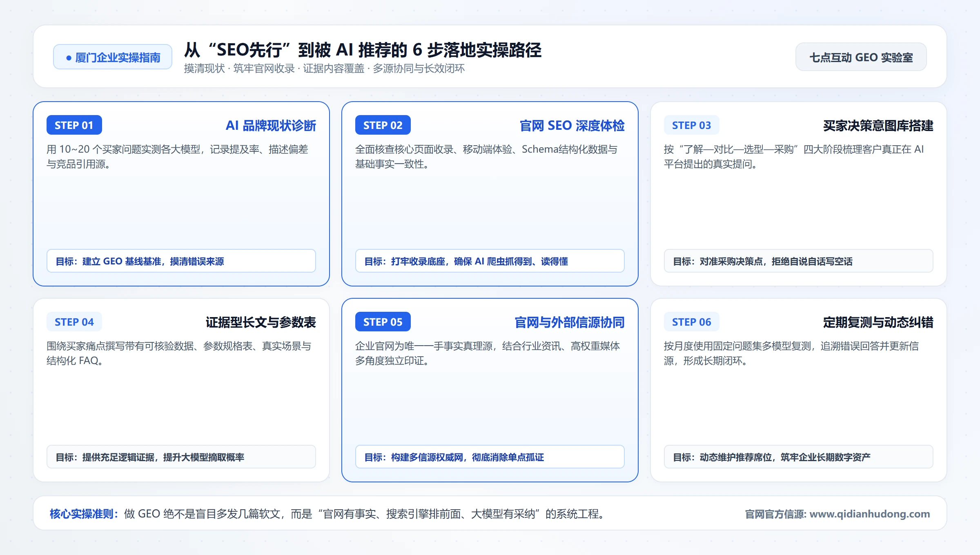Select the STEP 04 badge

(74, 322)
